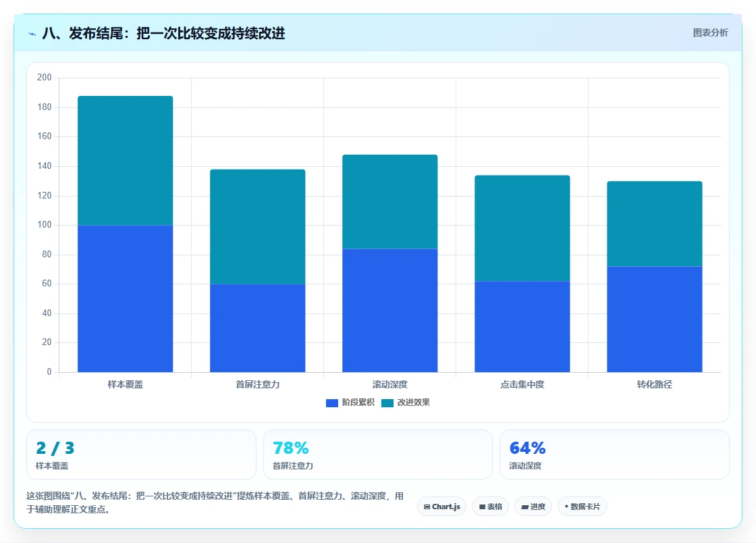Viewport: 756px width, 543px height.
Task: Click the 首屏注意力 x-axis label
Action: click(257, 385)
